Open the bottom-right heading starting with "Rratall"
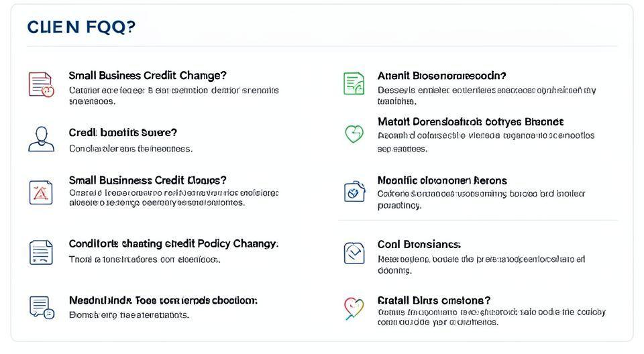The height and width of the screenshot is (354, 644). pos(433,300)
